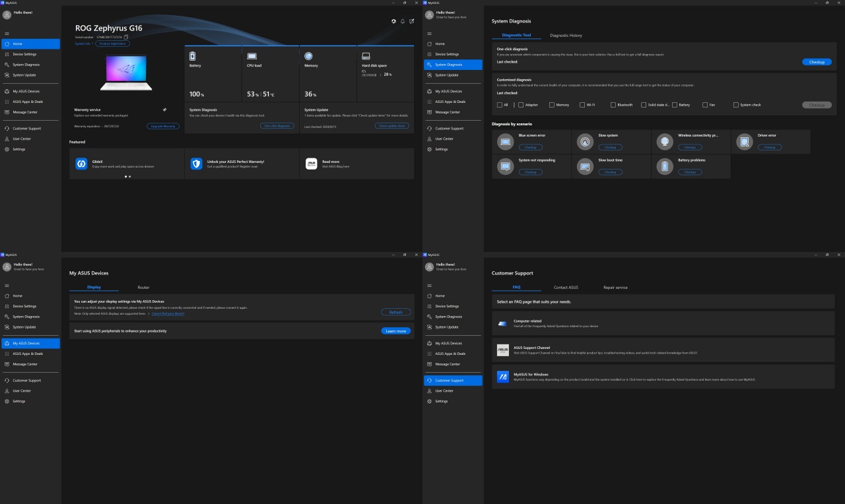Enable the Adapter diagnosis checkbox

(x=521, y=105)
